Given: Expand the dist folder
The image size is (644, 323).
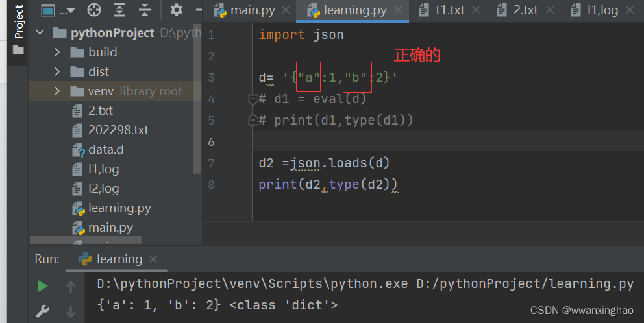Looking at the screenshot, I should (x=57, y=71).
